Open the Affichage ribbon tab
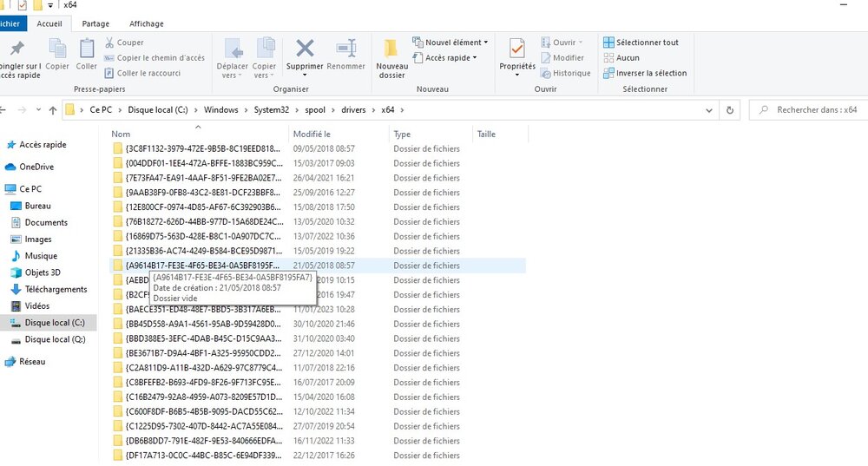 click(146, 23)
